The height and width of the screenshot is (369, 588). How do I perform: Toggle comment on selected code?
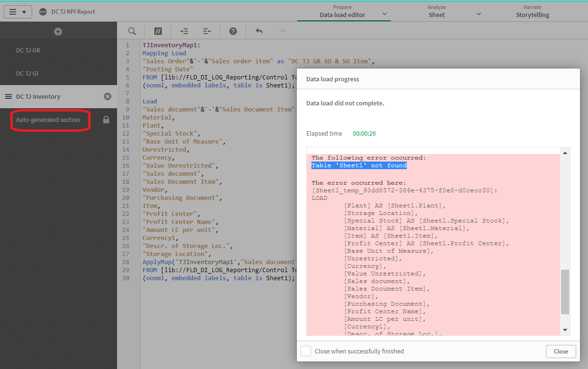pos(158,31)
